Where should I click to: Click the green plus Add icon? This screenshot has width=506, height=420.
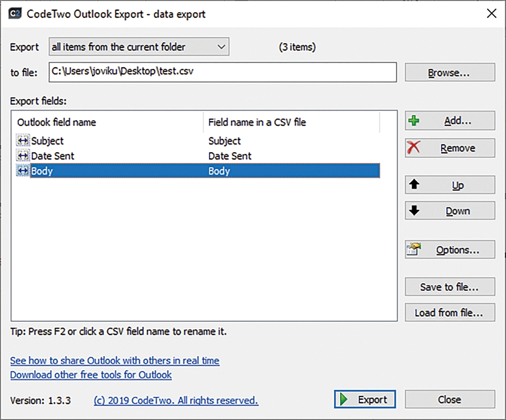click(x=414, y=121)
